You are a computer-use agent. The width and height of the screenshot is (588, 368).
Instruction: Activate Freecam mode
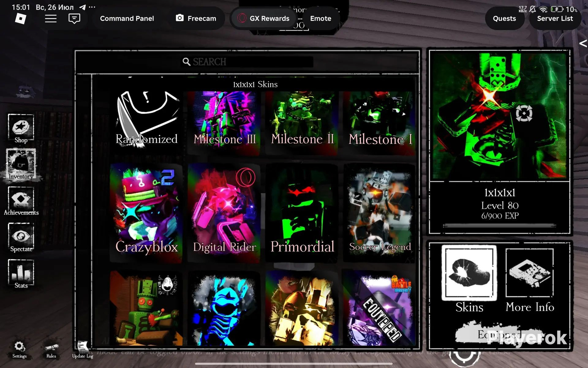pos(196,18)
